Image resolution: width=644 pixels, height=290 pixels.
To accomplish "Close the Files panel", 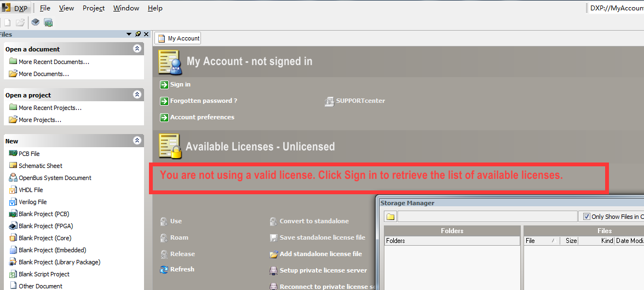I will 146,34.
